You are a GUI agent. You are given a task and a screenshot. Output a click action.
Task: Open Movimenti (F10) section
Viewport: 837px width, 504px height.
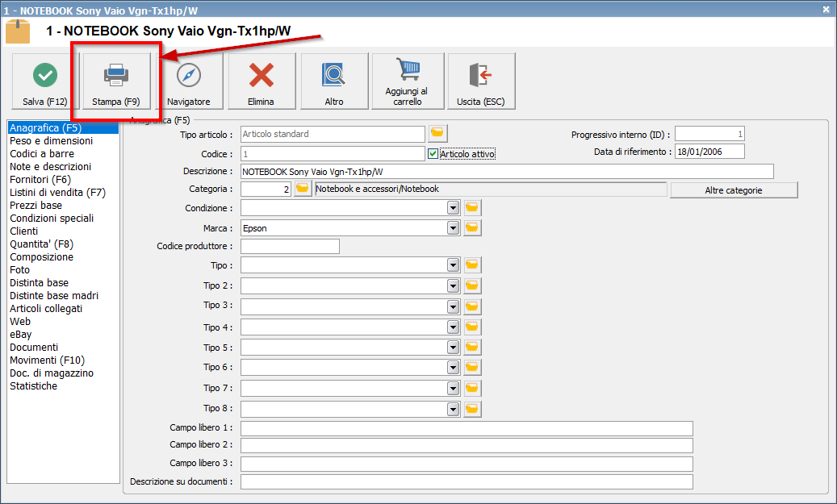click(x=47, y=360)
